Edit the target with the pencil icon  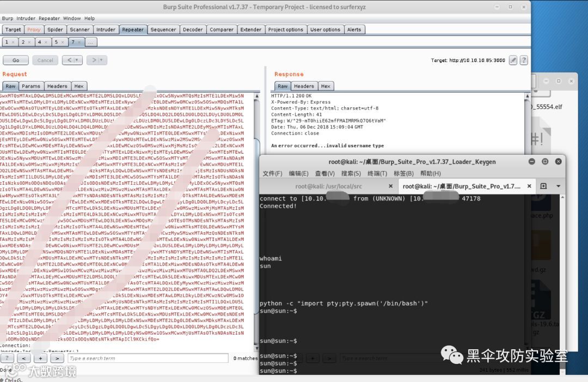click(513, 60)
